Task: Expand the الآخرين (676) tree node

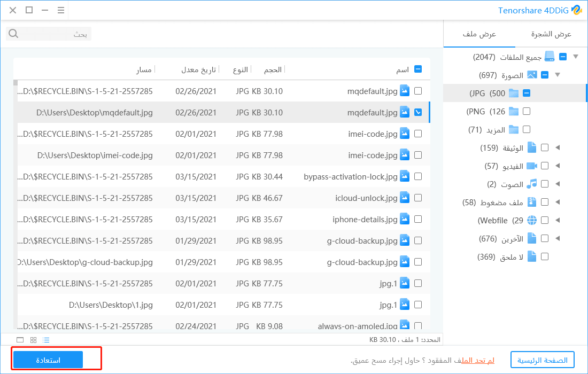Action: click(x=558, y=238)
